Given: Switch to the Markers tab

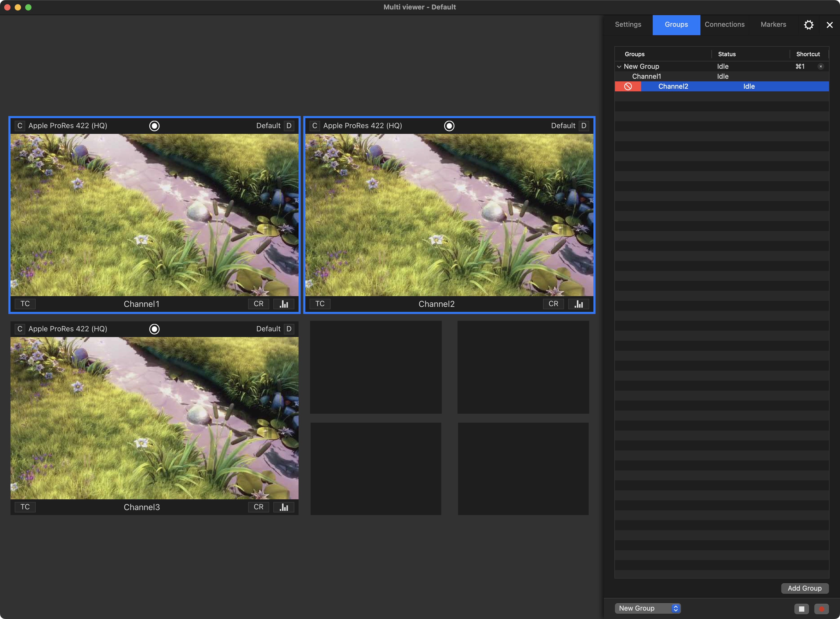Looking at the screenshot, I should click(773, 25).
